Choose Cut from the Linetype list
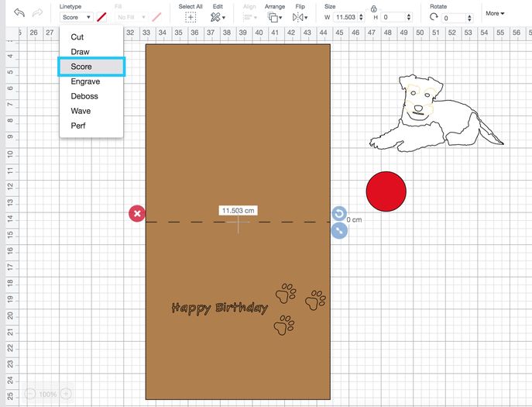532x407 pixels. (x=77, y=37)
